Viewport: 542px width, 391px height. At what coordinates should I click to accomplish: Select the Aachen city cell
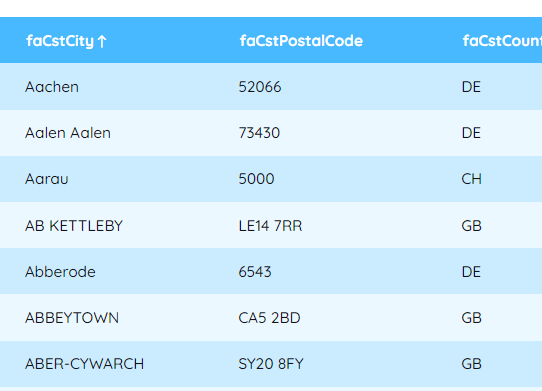[52, 87]
